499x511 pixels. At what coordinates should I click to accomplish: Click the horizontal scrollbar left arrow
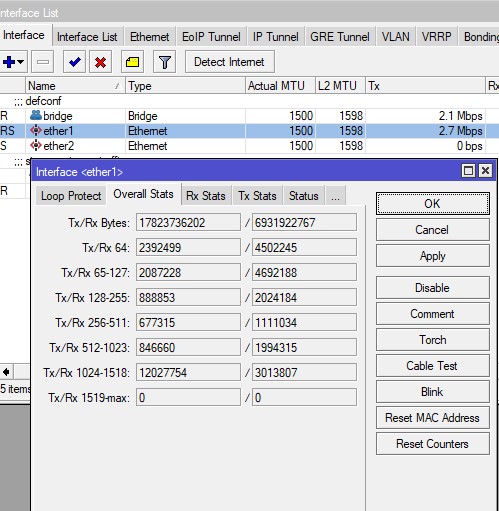tap(6, 371)
